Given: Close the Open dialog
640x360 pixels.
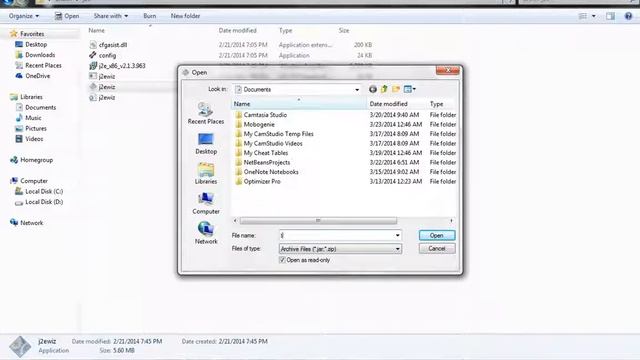Looking at the screenshot, I should [447, 71].
